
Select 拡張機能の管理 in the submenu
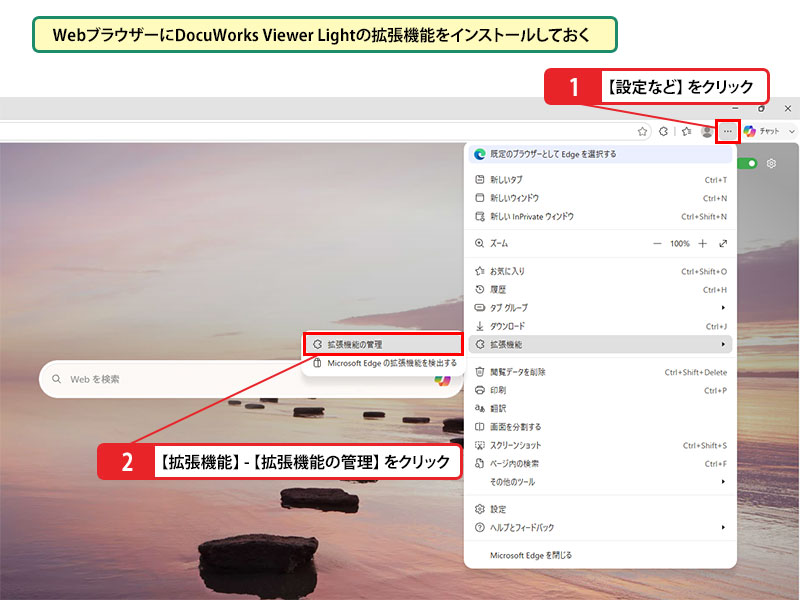pos(383,344)
